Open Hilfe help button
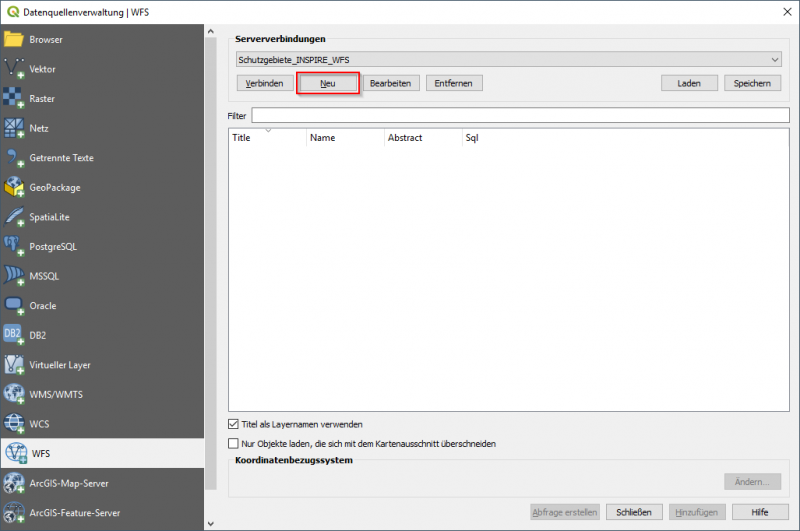 point(760,512)
